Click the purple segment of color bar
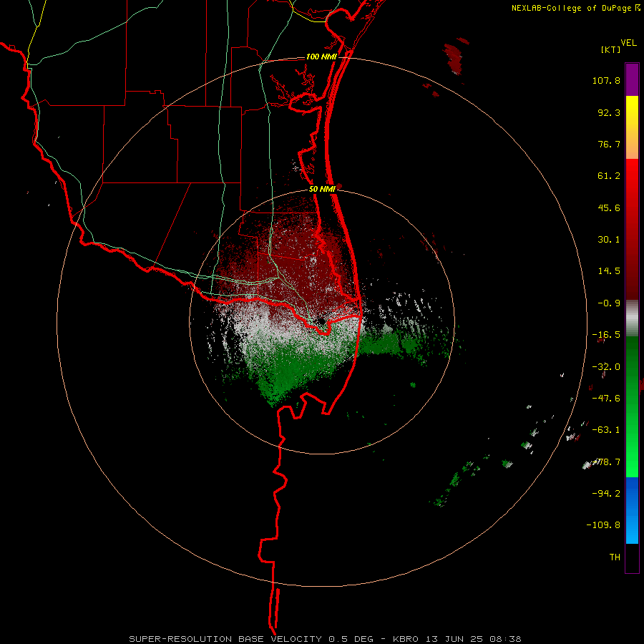The width and height of the screenshot is (644, 644). [632, 79]
